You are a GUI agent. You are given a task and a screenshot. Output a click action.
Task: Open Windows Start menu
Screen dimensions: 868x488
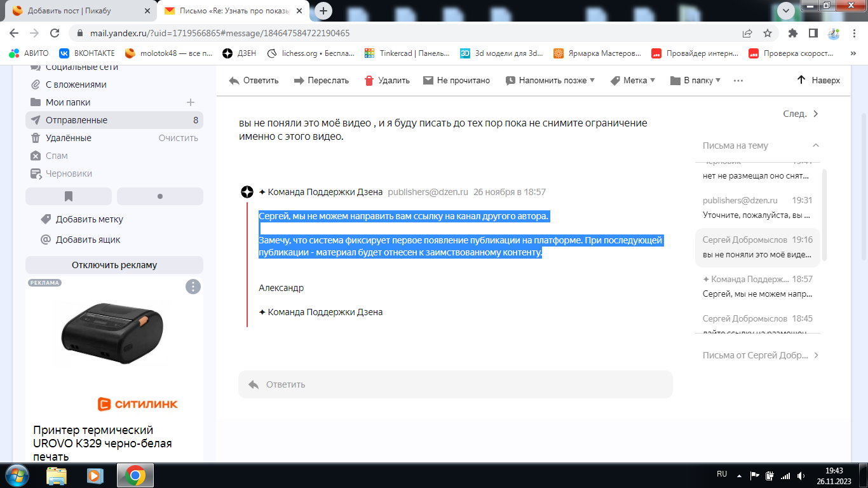(x=17, y=475)
